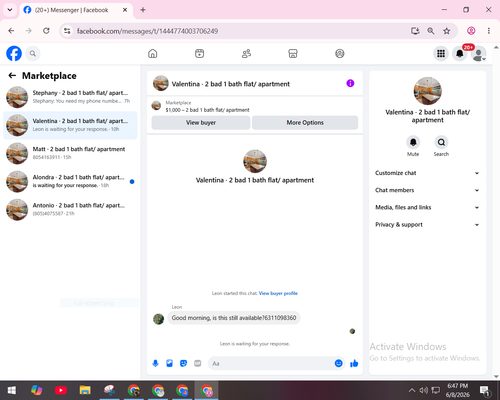Image resolution: width=500 pixels, height=400 pixels.
Task: Open Alondra unread conversation
Action: pyautogui.click(x=70, y=181)
